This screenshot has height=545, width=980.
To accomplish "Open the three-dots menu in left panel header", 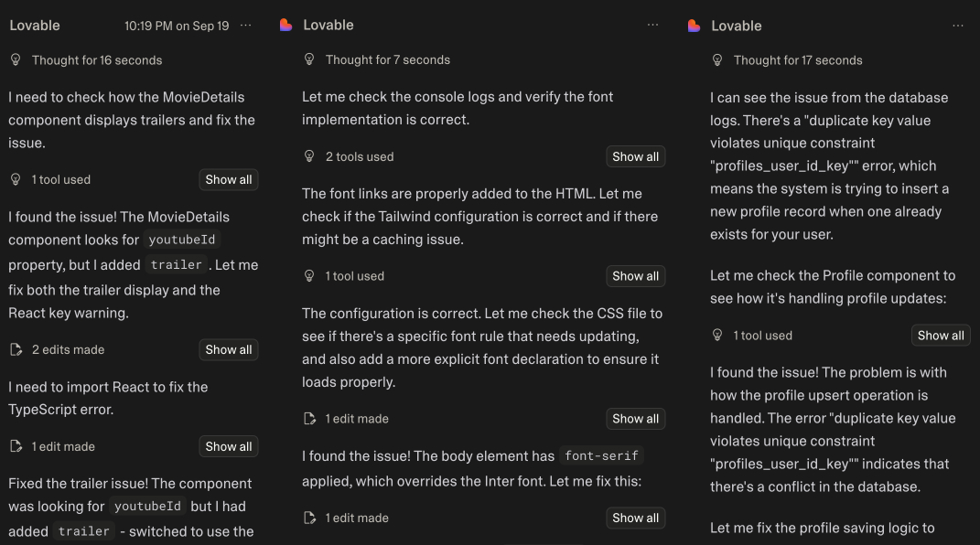I will 245,26.
